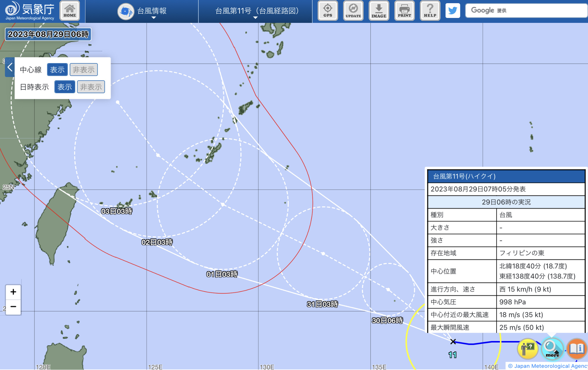
Task: Click the 強さ cell
Action: [x=462, y=240]
